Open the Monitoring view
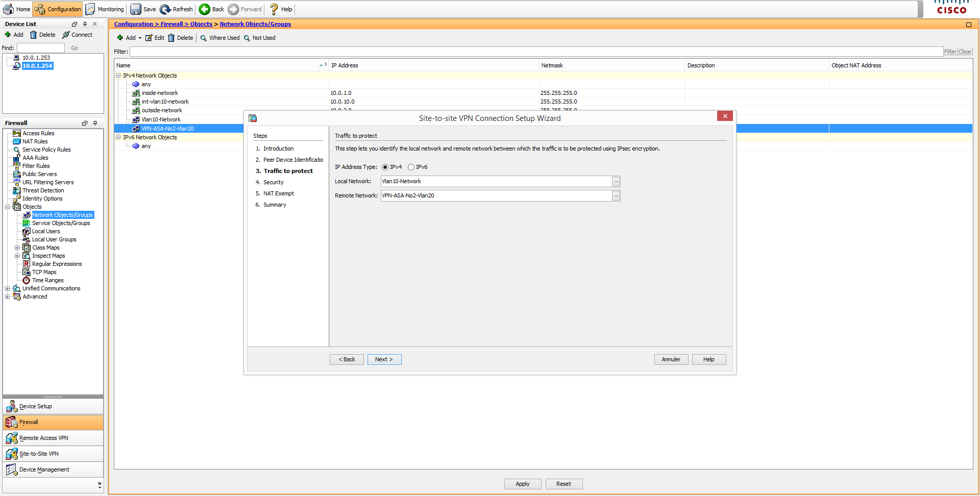Viewport: 980px width, 496px height. click(105, 9)
